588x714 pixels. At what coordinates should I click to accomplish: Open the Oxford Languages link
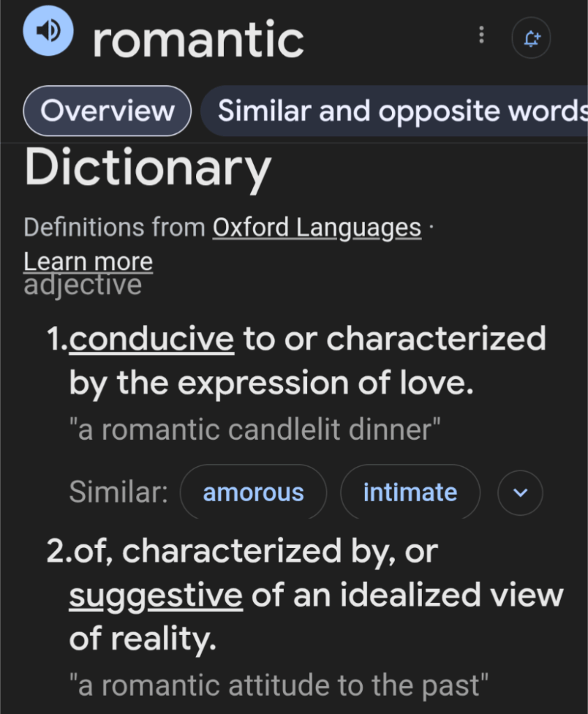[317, 228]
